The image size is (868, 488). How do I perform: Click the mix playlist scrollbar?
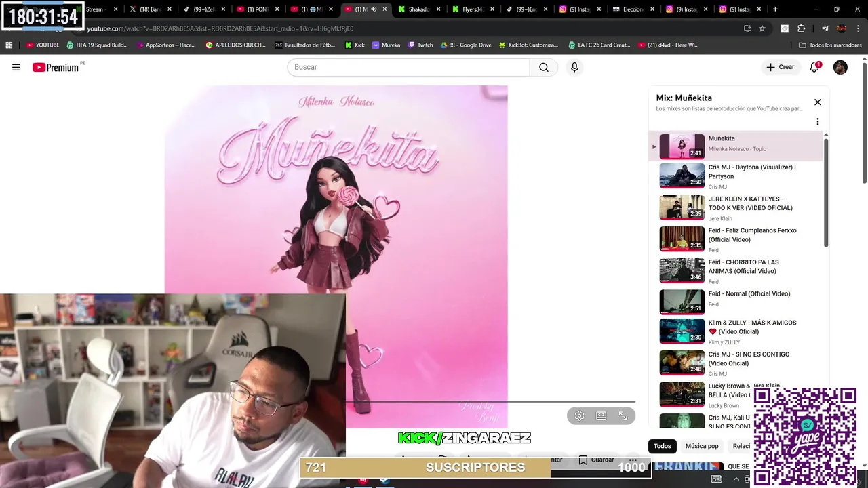pyautogui.click(x=826, y=193)
